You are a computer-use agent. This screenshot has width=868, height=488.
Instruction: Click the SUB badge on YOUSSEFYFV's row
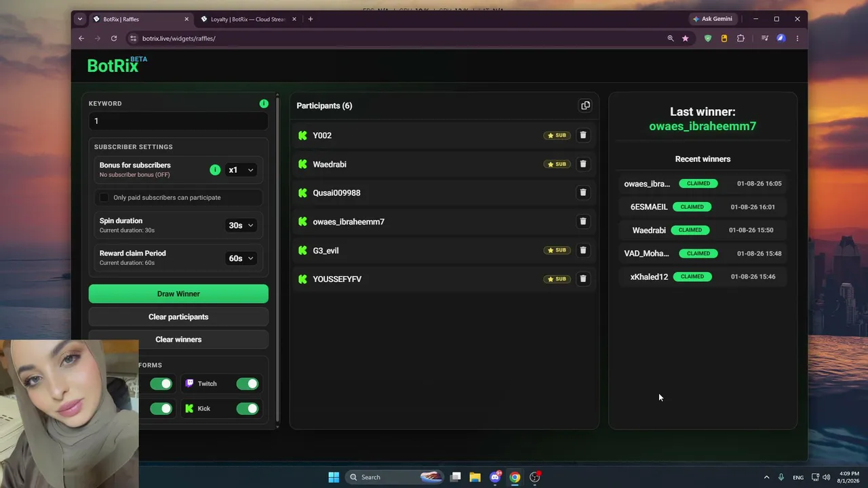[x=557, y=279]
